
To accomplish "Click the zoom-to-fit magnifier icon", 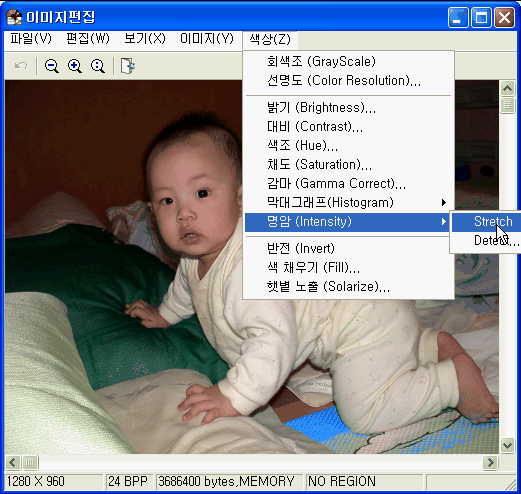I will (x=98, y=66).
